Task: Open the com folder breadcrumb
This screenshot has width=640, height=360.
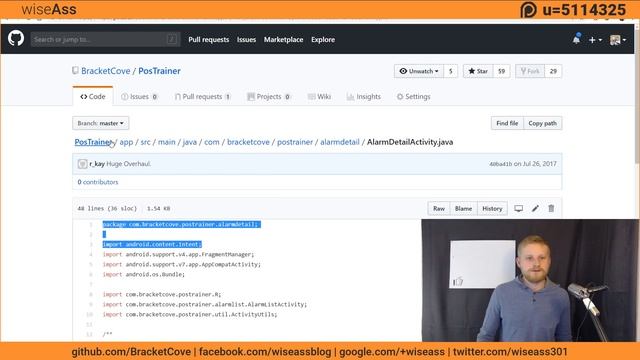Action: pyautogui.click(x=212, y=142)
